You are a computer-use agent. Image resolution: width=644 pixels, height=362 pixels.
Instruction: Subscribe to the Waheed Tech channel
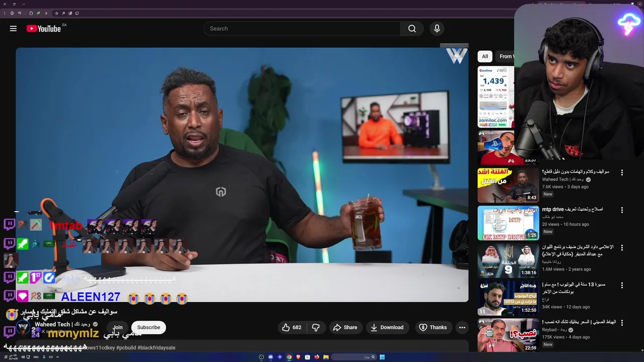148,327
